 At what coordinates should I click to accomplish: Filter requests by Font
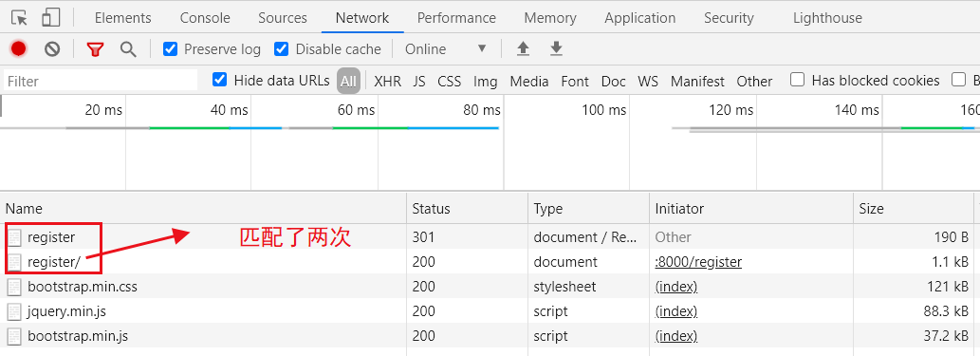click(x=575, y=82)
